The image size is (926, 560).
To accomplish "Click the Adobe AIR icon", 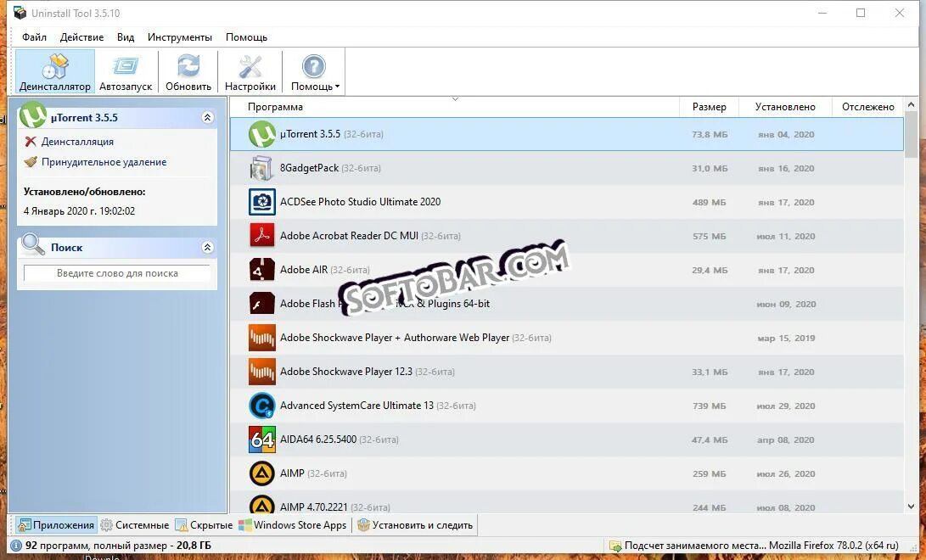I will (x=261, y=270).
